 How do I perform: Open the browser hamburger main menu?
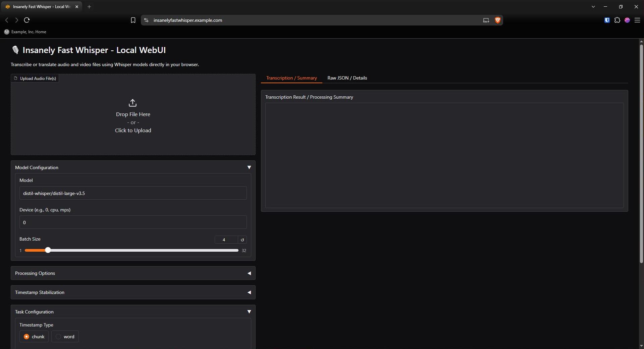click(637, 20)
